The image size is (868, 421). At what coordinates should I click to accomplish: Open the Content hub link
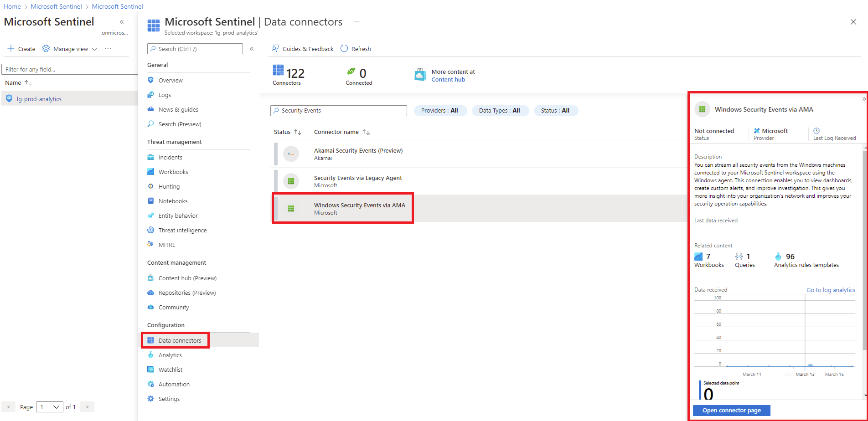tap(448, 79)
